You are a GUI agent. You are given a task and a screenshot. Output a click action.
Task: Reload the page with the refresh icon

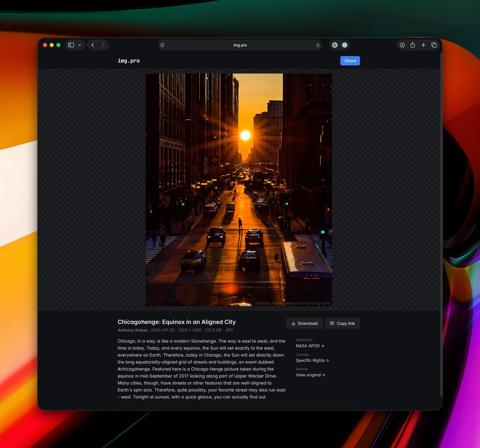tap(318, 45)
